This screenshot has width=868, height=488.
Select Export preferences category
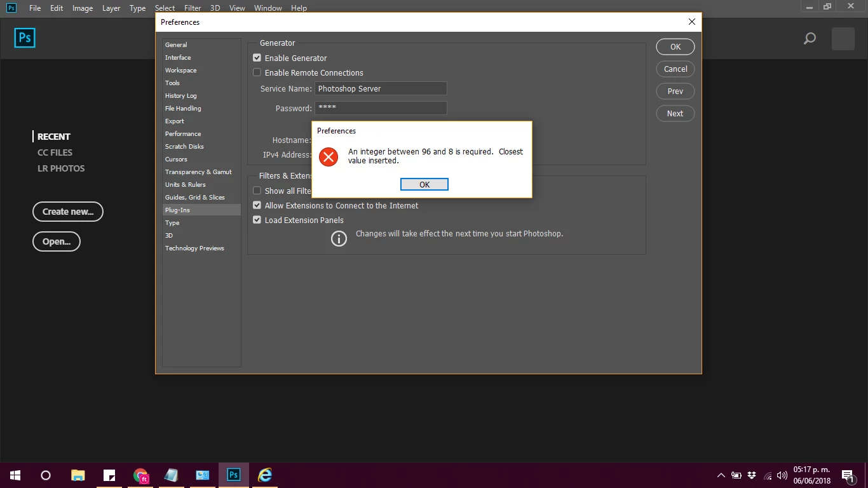coord(201,121)
